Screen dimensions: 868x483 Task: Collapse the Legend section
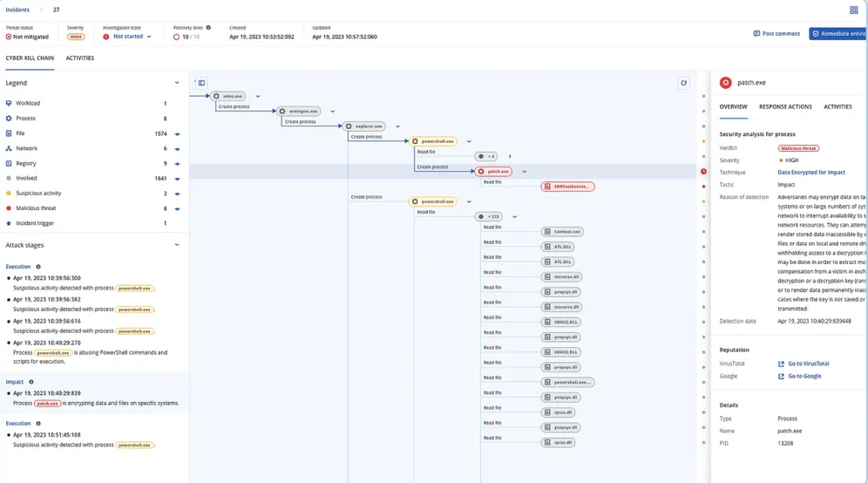(177, 83)
